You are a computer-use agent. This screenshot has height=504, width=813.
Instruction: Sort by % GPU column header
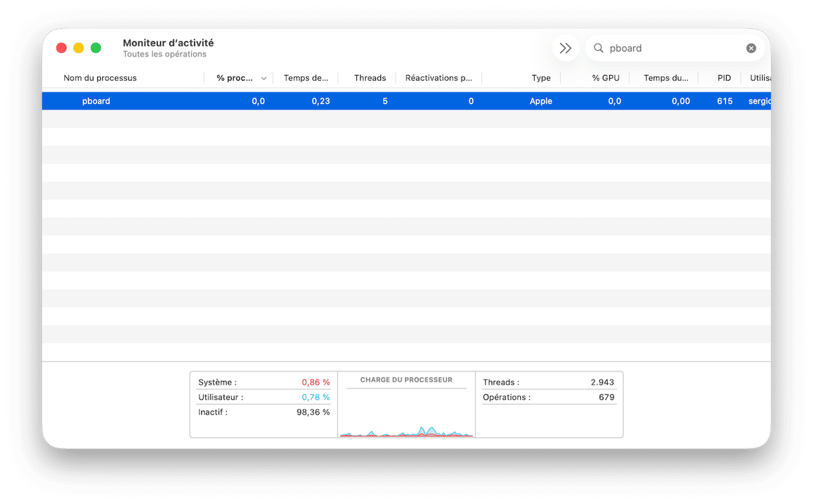click(x=605, y=78)
